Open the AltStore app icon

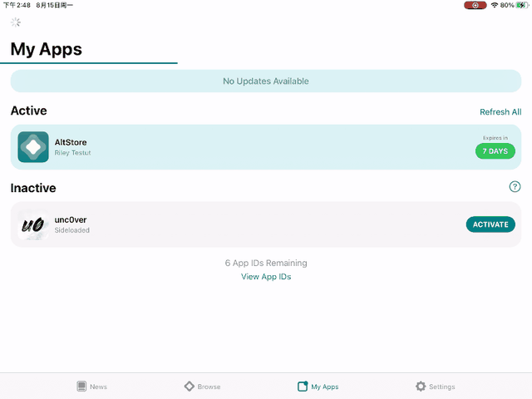pos(33,147)
